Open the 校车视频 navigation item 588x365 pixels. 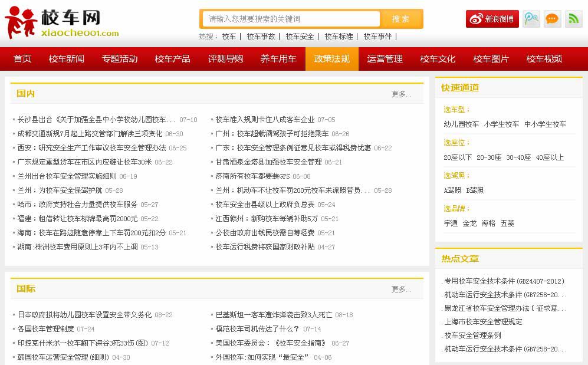[544, 59]
